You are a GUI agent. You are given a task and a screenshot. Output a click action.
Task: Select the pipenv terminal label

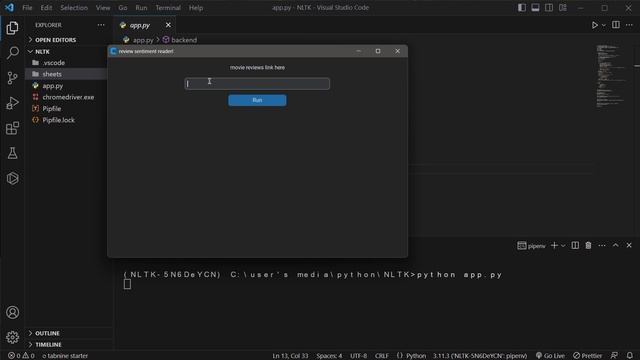531,246
